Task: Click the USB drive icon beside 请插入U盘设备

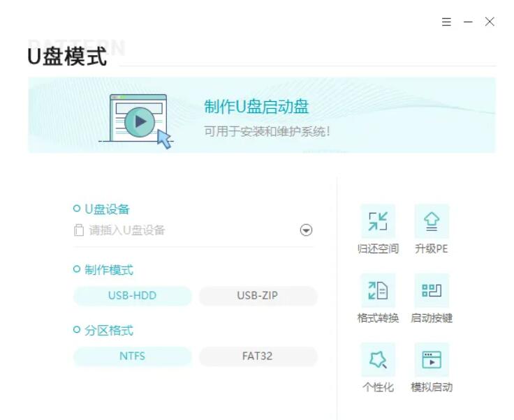Action: 79,230
